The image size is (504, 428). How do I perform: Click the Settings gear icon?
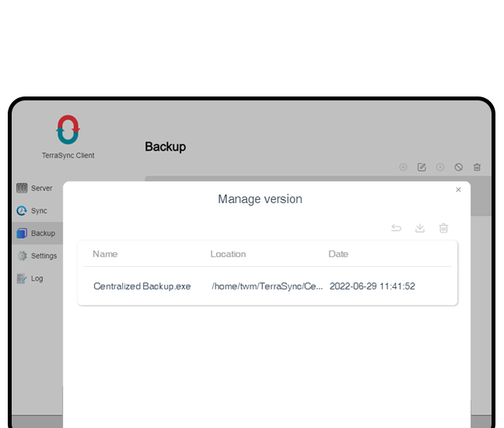point(23,256)
